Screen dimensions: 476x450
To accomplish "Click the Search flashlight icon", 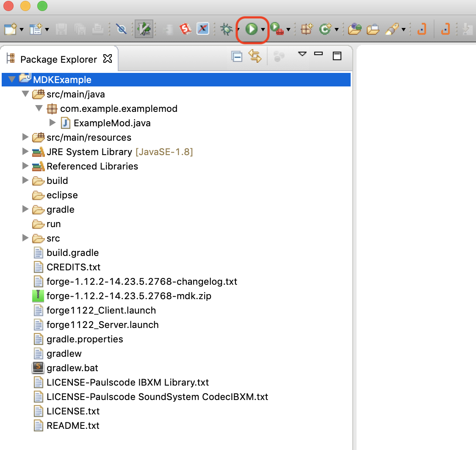I will (392, 29).
